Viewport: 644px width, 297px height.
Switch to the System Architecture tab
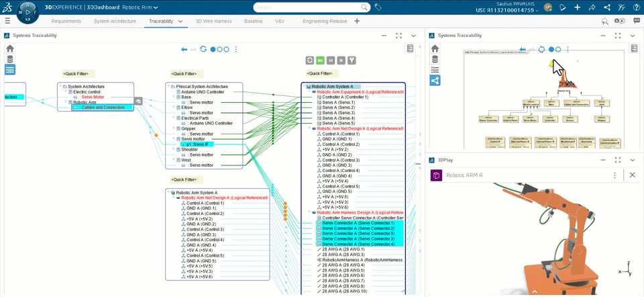115,22
